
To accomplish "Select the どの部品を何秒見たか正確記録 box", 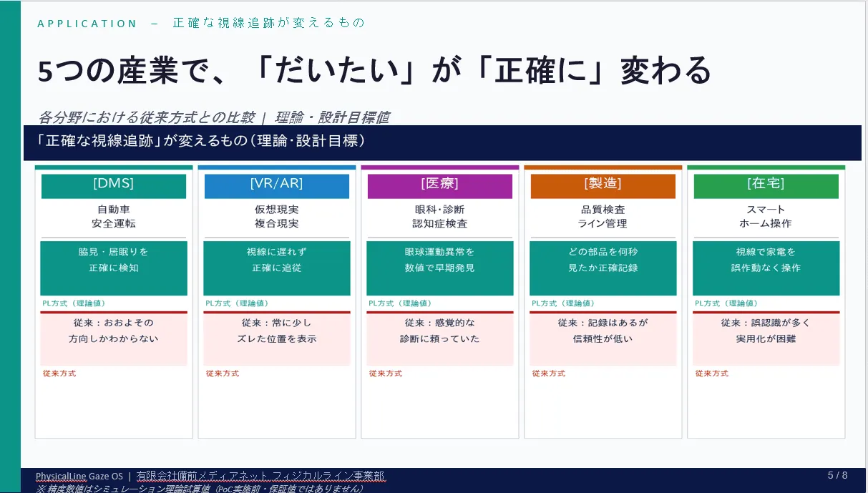I will pos(603,268).
